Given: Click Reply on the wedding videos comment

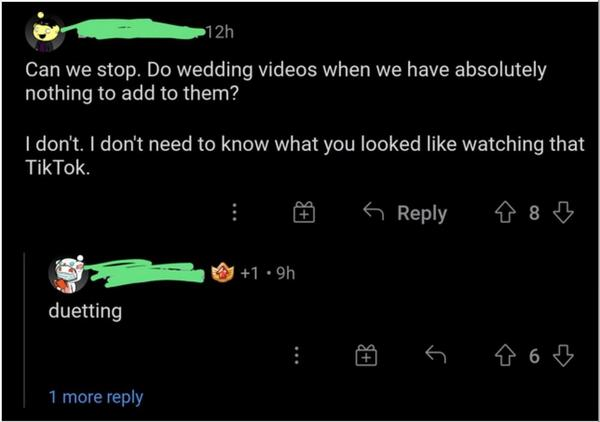Looking at the screenshot, I should [405, 213].
